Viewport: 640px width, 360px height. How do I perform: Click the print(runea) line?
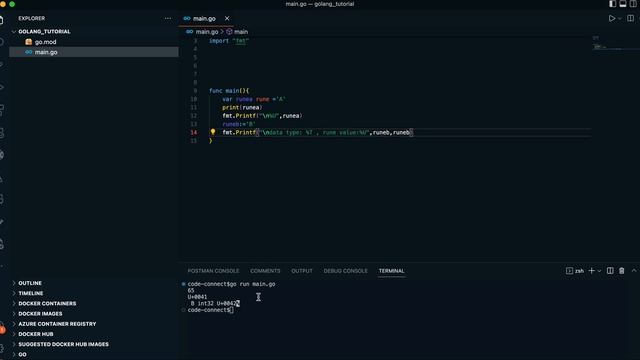242,107
